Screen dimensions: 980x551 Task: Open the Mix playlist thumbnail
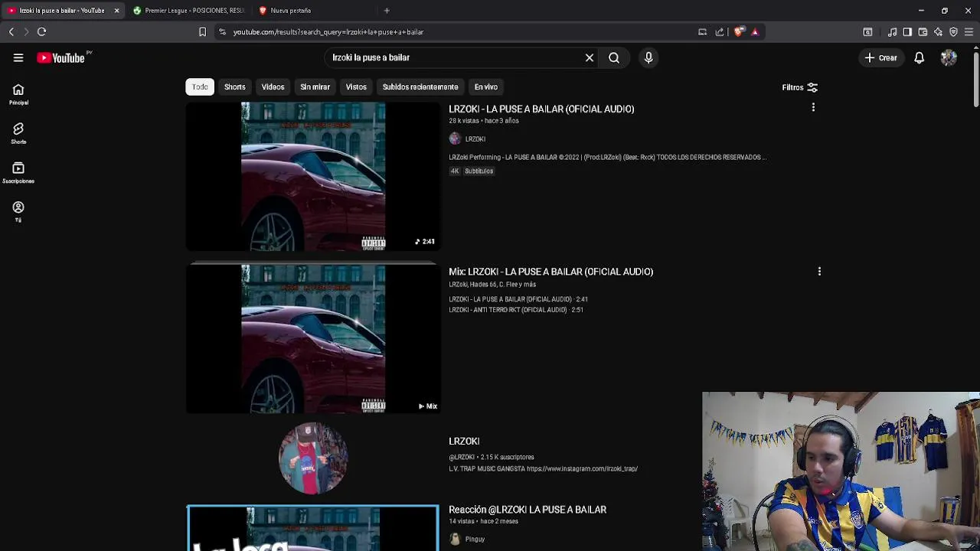(x=313, y=339)
